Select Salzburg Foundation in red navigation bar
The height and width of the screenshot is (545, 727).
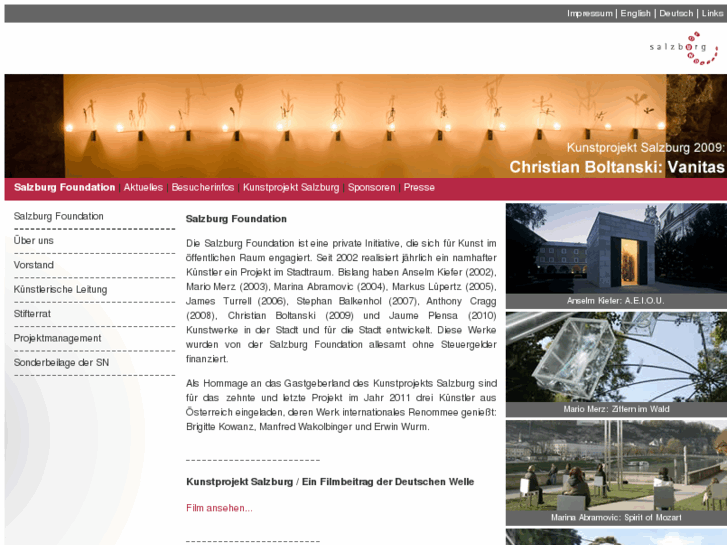[64, 187]
